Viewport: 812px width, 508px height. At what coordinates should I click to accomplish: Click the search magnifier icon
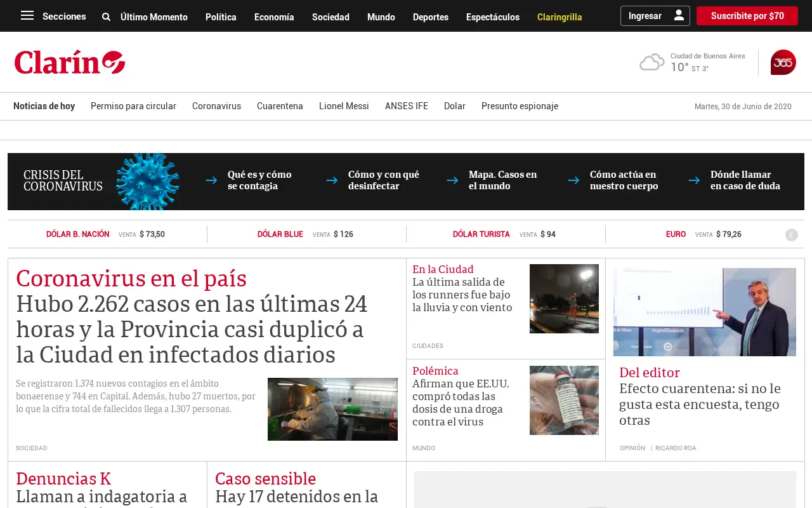pos(106,17)
